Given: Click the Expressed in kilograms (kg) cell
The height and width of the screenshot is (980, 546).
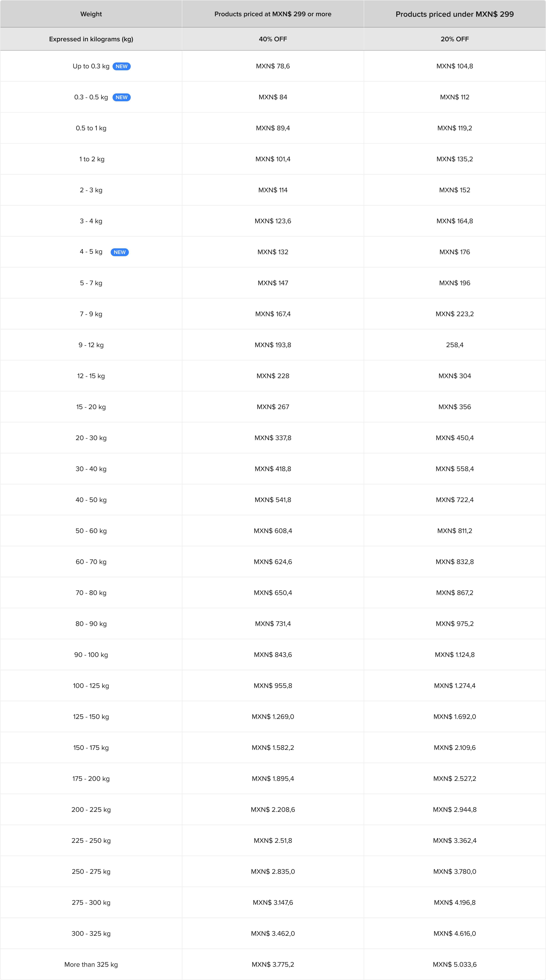Looking at the screenshot, I should [91, 39].
